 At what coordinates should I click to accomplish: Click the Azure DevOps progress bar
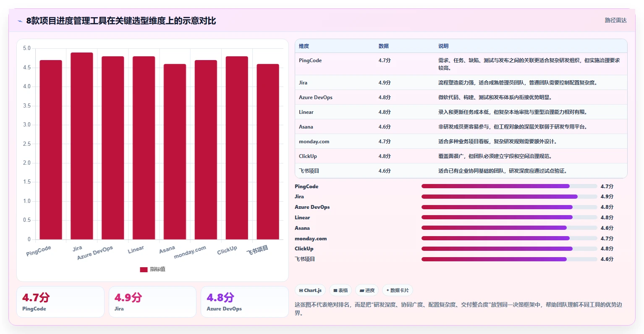pos(509,207)
